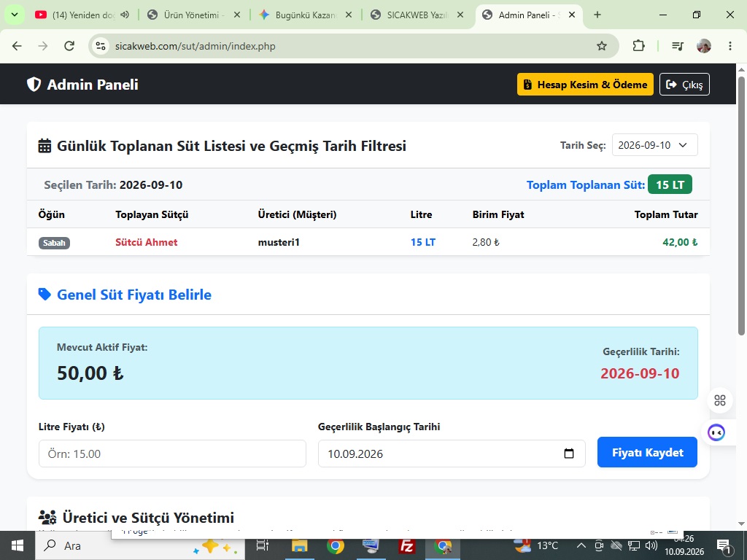Viewport: 747px width, 560px height.
Task: Bookmark this page with the star icon
Action: coord(602,46)
